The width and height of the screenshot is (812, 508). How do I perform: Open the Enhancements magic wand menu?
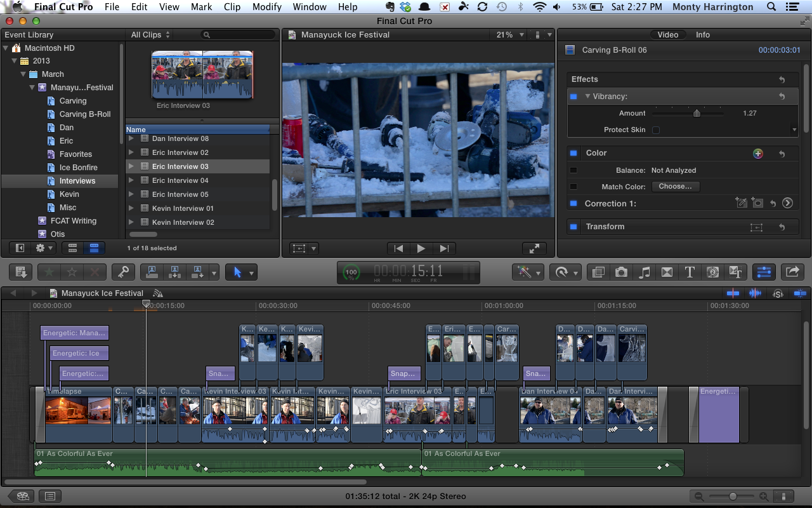click(x=529, y=272)
